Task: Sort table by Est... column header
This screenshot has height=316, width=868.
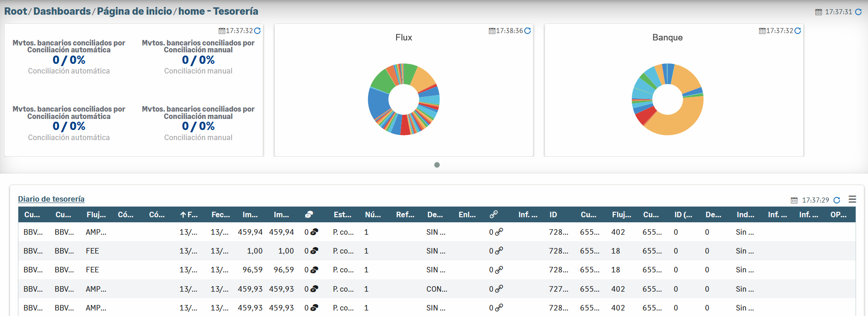Action: (342, 214)
